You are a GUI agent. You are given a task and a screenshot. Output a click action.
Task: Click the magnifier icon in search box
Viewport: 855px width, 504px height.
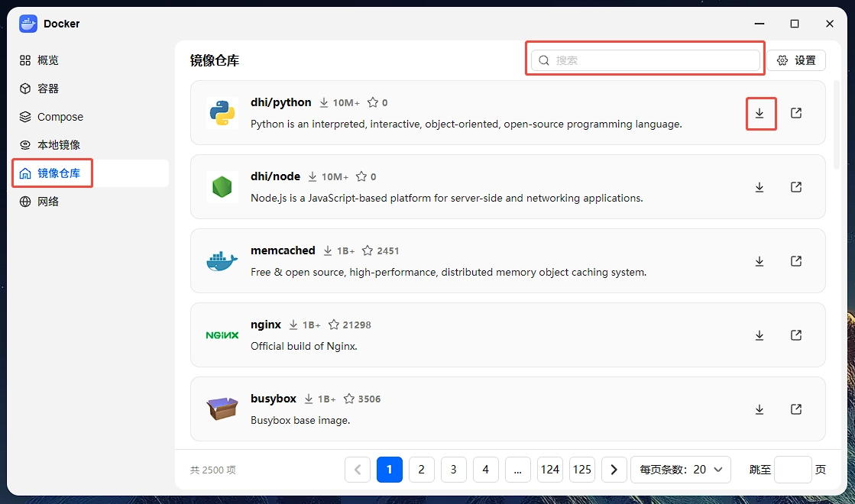pos(544,60)
